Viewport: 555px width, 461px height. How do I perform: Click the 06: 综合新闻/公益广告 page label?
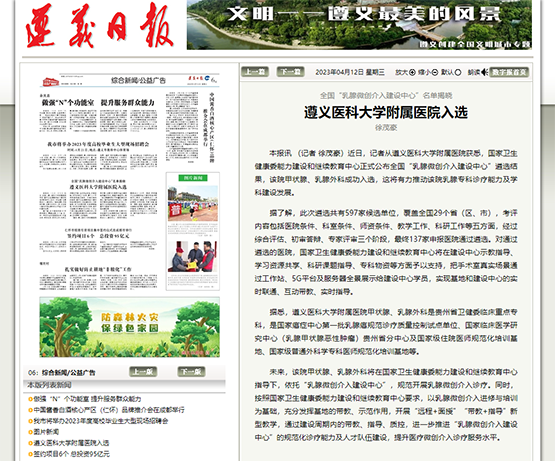62,372
